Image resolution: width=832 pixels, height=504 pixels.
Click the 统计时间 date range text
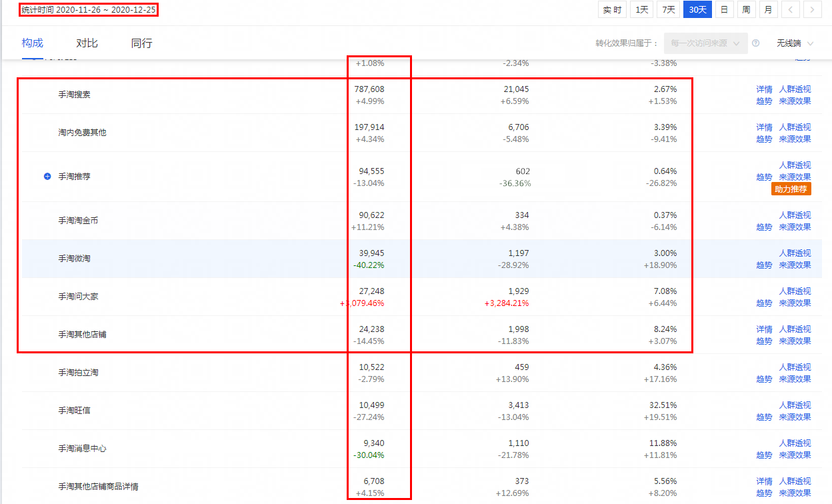(89, 10)
